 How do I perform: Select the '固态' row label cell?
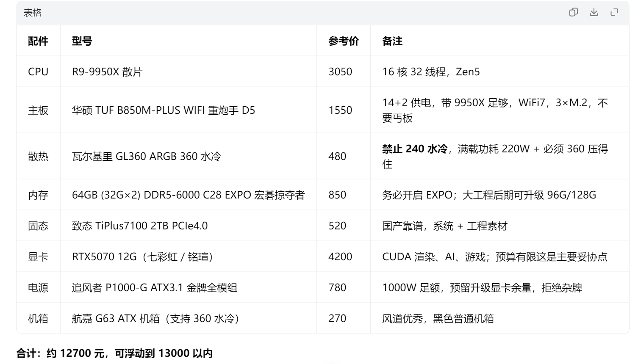[x=38, y=226]
